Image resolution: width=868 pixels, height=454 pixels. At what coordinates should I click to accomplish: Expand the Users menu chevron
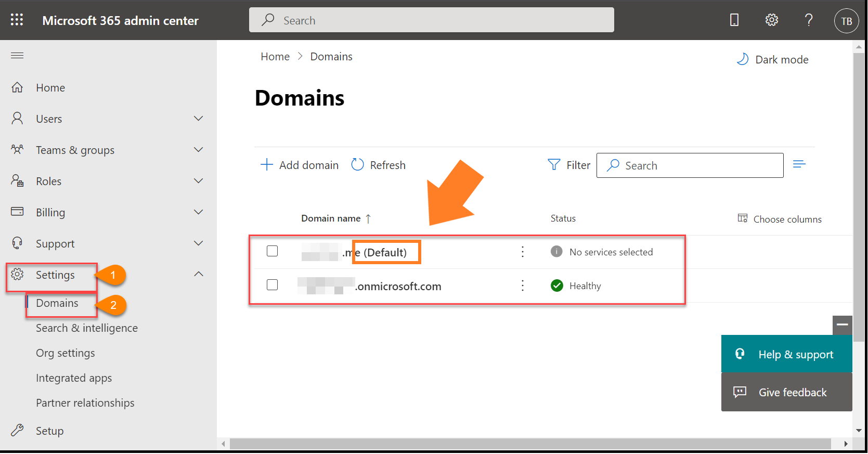[x=198, y=119]
